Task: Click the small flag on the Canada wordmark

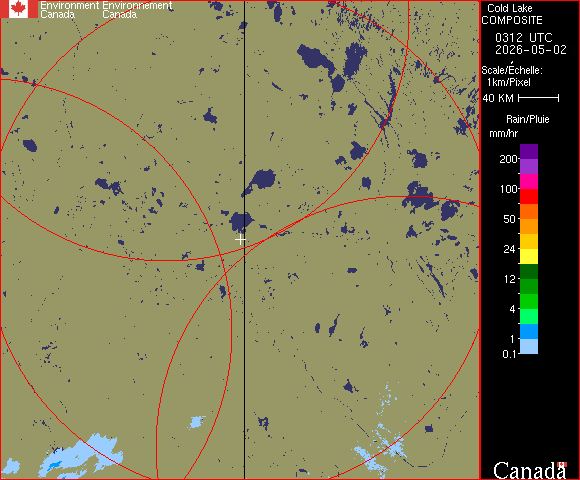Action: tap(562, 464)
